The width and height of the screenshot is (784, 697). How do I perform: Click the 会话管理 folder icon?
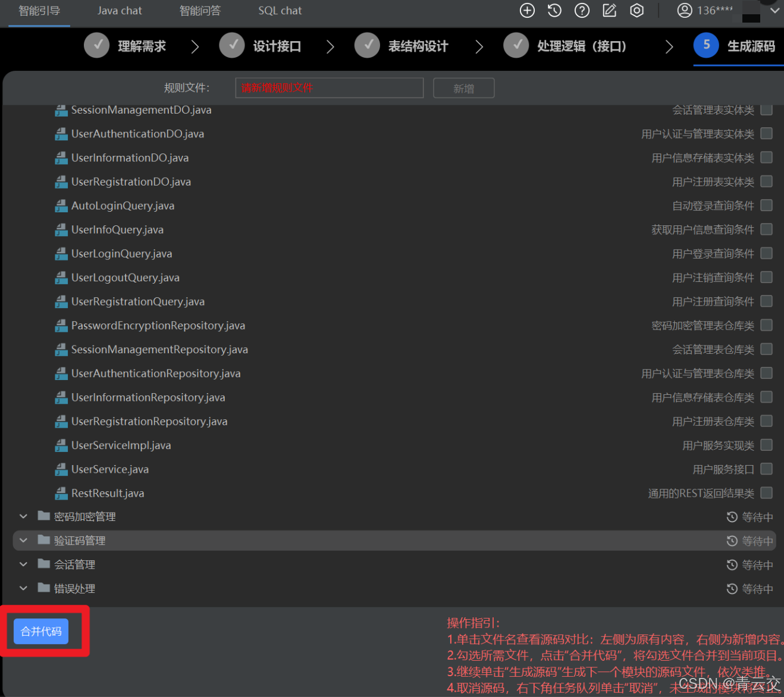[x=43, y=564]
